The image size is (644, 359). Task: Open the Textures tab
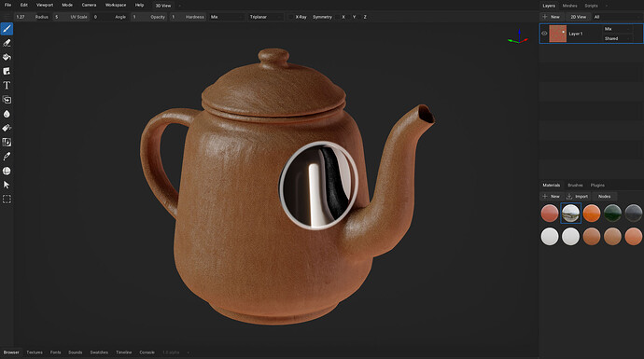(35, 352)
